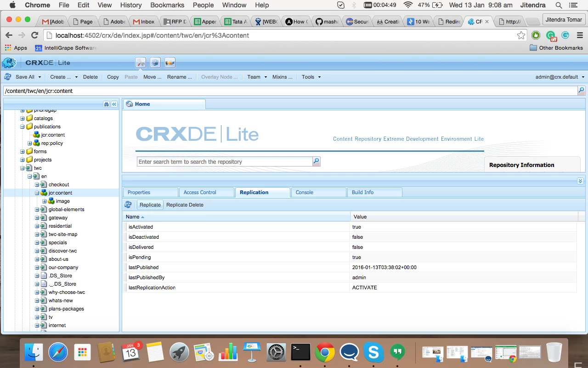The height and width of the screenshot is (368, 588).
Task: Click the repository path input field
Action: point(290,91)
